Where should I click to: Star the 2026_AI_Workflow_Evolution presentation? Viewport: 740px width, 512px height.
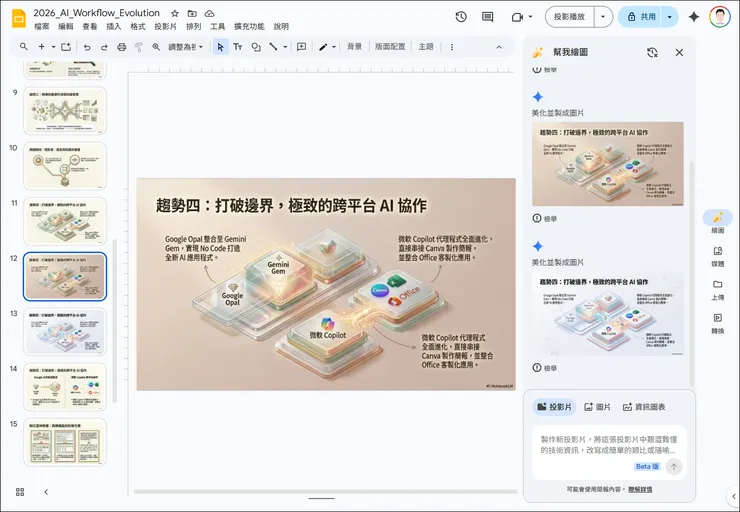[175, 13]
